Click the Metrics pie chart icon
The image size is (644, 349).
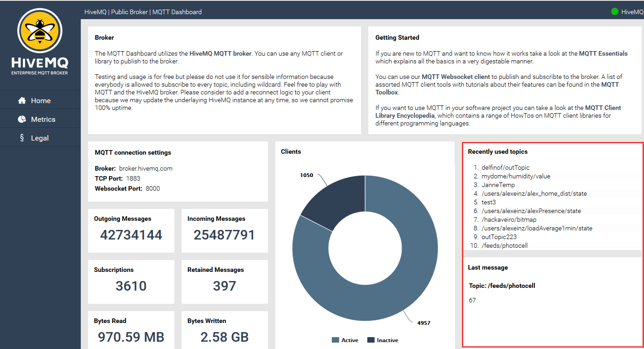21,119
